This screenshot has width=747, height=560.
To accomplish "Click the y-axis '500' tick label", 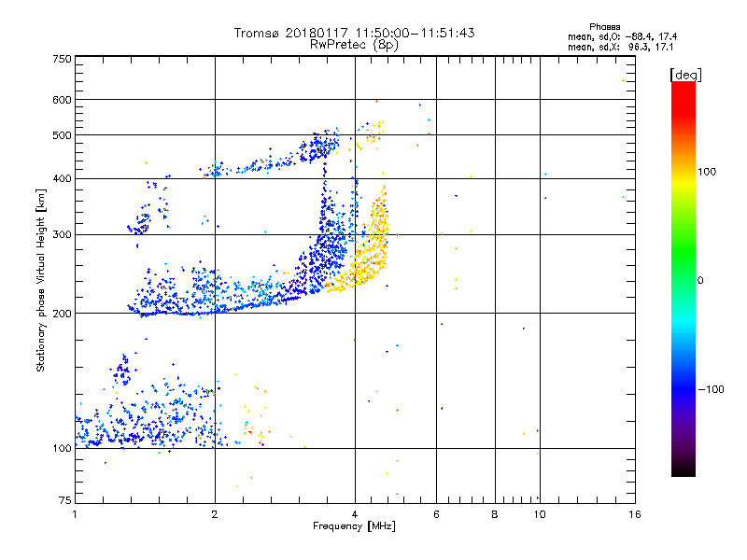I will point(62,135).
